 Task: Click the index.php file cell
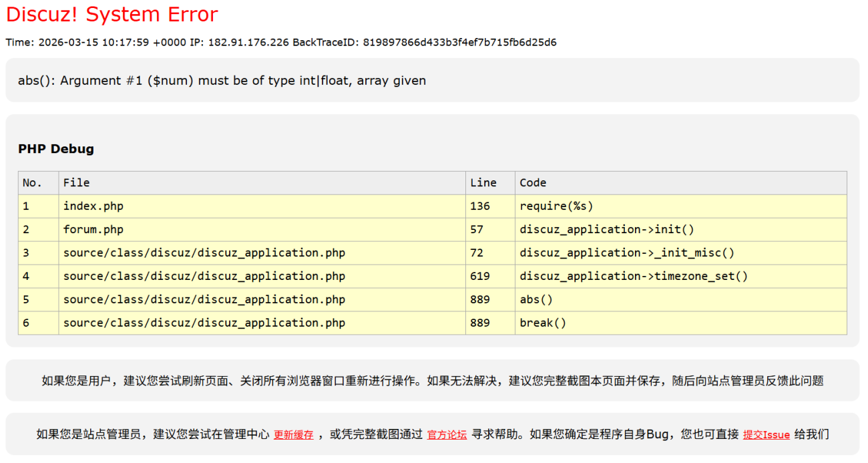(x=262, y=206)
